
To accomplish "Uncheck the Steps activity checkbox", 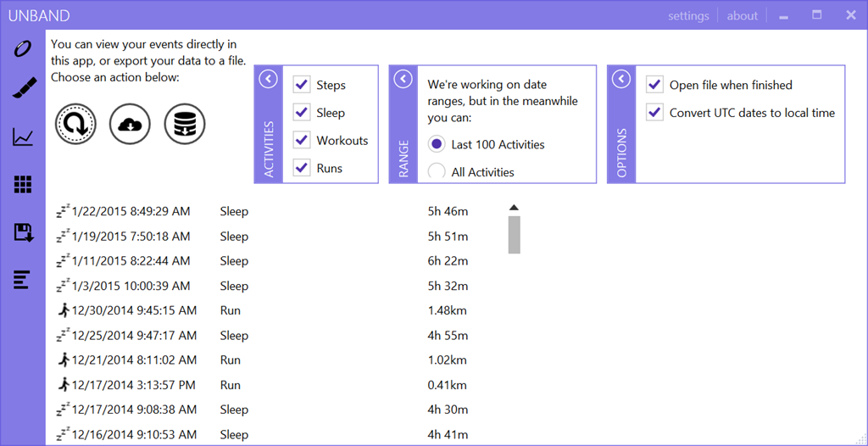I will (x=302, y=85).
